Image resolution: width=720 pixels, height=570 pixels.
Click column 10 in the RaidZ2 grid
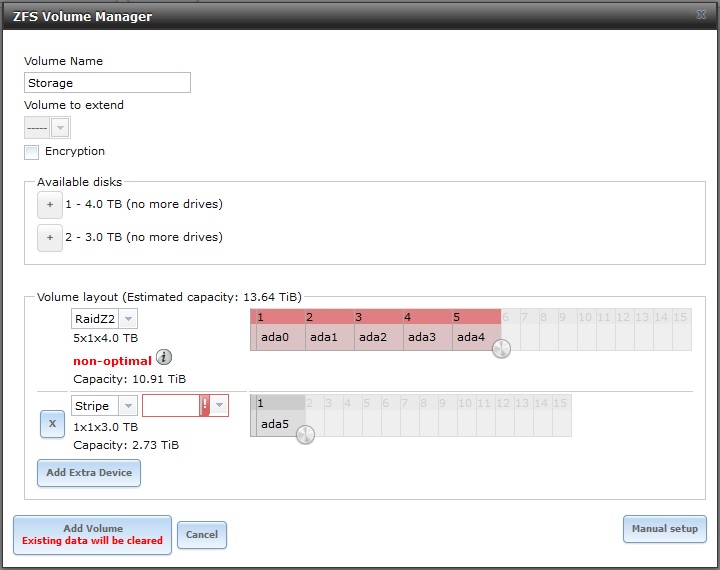586,329
